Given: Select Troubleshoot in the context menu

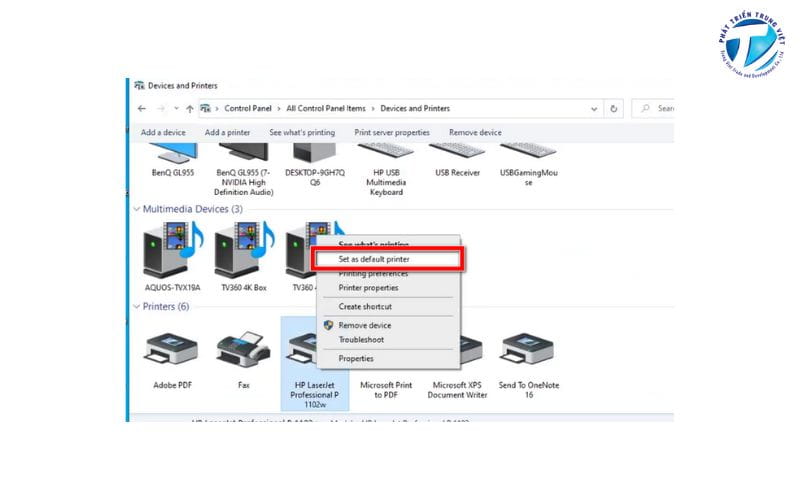Looking at the screenshot, I should (360, 340).
